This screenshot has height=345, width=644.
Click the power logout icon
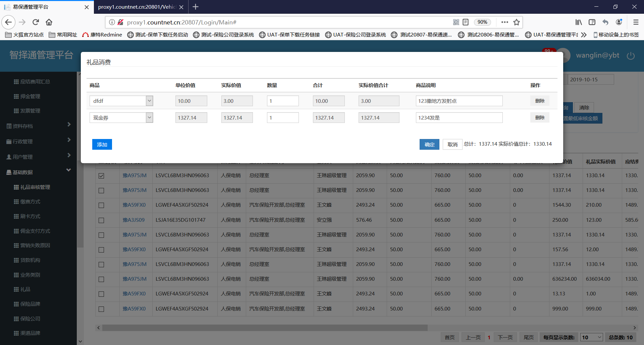click(631, 56)
